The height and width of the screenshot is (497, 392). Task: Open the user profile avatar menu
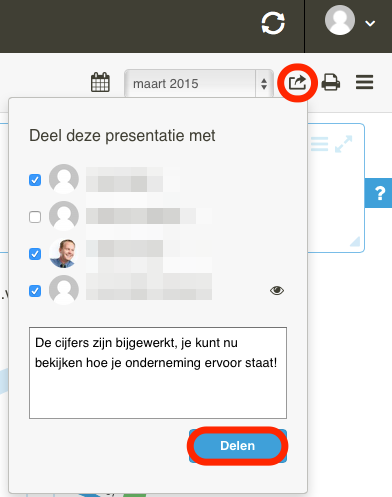(340, 20)
